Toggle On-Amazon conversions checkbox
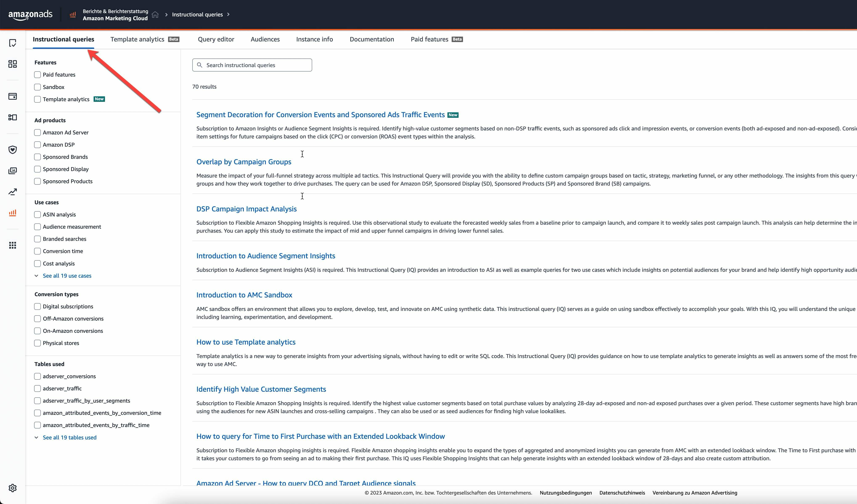Viewport: 857px width, 504px height. [x=37, y=331]
